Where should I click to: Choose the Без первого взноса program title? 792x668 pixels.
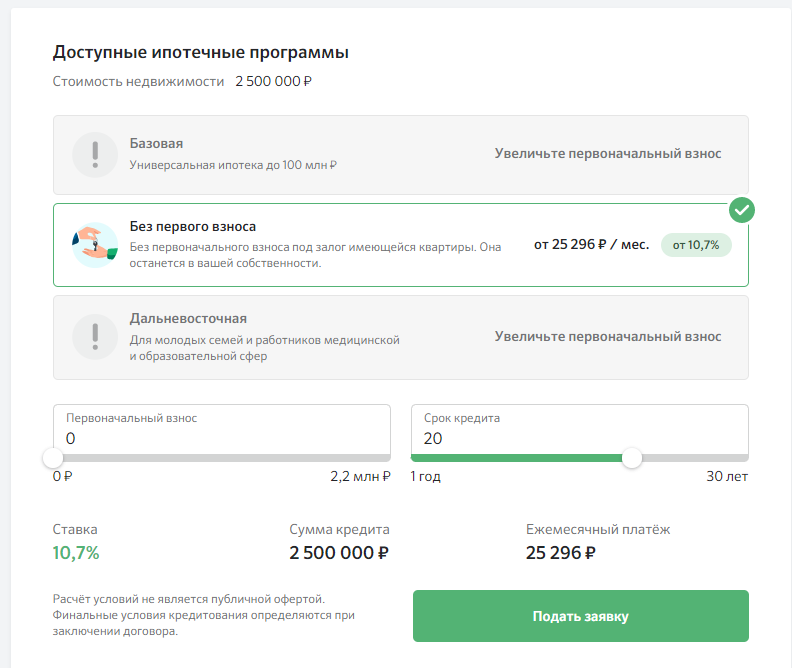[193, 227]
